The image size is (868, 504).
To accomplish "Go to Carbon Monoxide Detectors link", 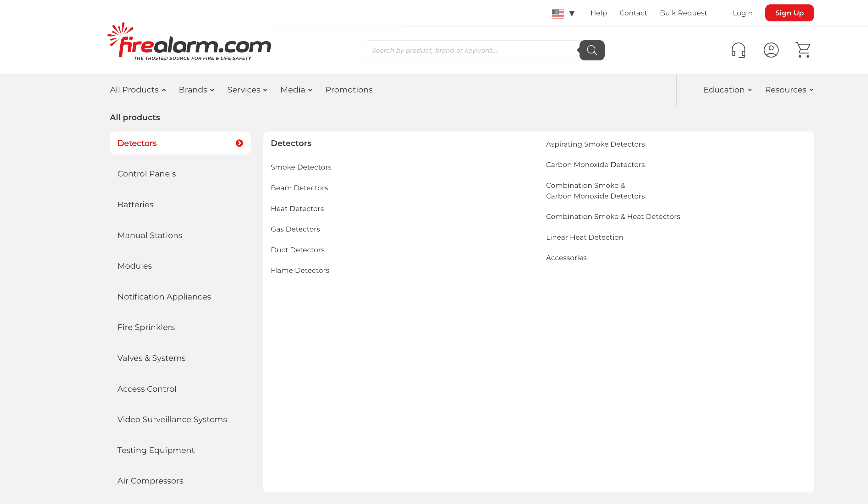I will tap(595, 165).
